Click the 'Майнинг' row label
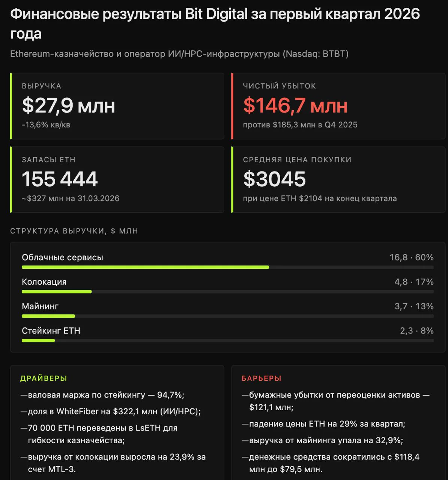This screenshot has width=448, height=480. click(x=40, y=306)
